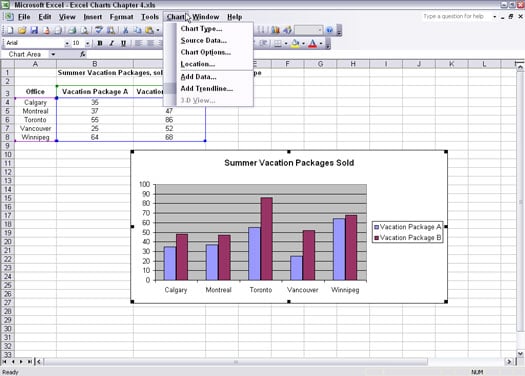Run the Spelling check icon
The height and width of the screenshot is (376, 525).
[x=98, y=30]
